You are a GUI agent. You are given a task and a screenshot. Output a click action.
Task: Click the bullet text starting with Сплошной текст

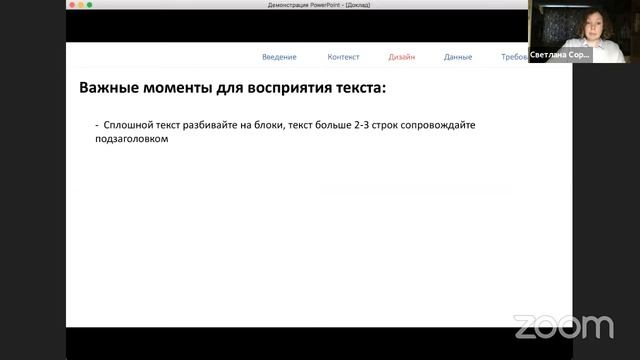285,131
